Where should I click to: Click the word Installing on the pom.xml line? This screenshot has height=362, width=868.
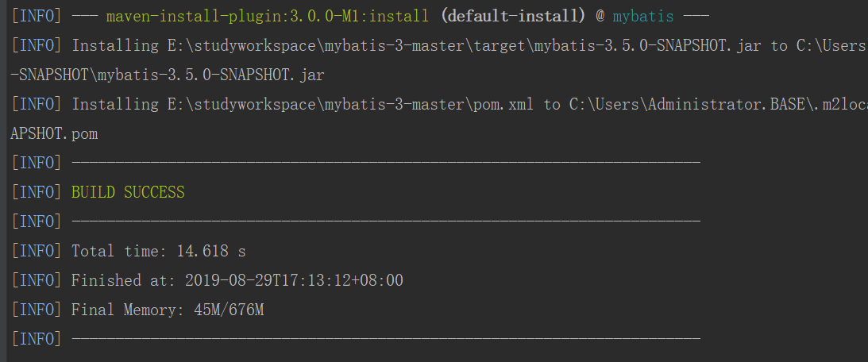115,105
